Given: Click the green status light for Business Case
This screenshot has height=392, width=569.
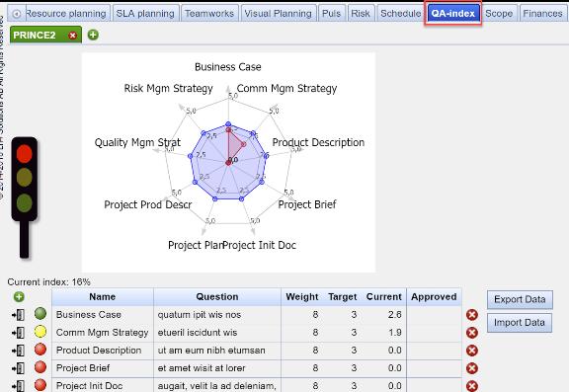Looking at the screenshot, I should click(x=41, y=313).
